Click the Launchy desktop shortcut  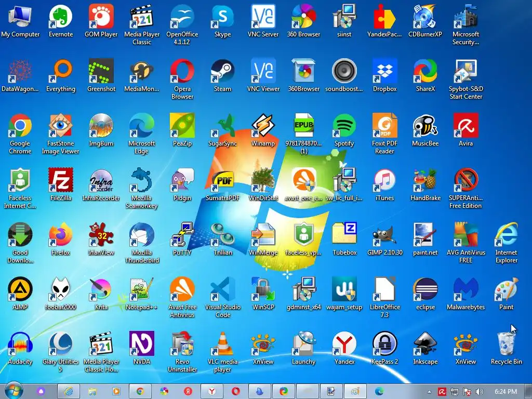303,349
